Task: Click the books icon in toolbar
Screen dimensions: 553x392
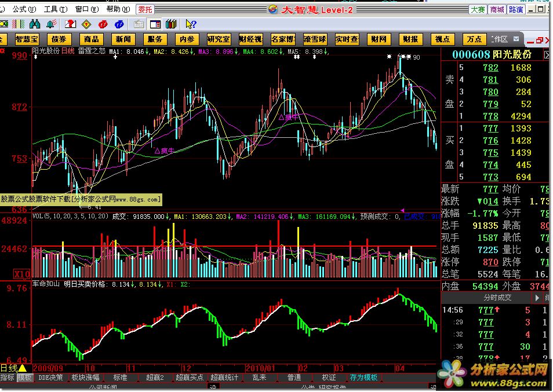Action: click(x=170, y=24)
